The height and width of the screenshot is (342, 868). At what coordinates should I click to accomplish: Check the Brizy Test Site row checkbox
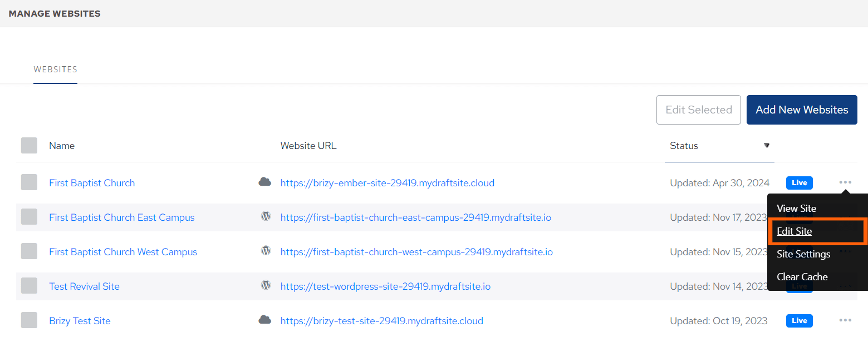click(29, 320)
